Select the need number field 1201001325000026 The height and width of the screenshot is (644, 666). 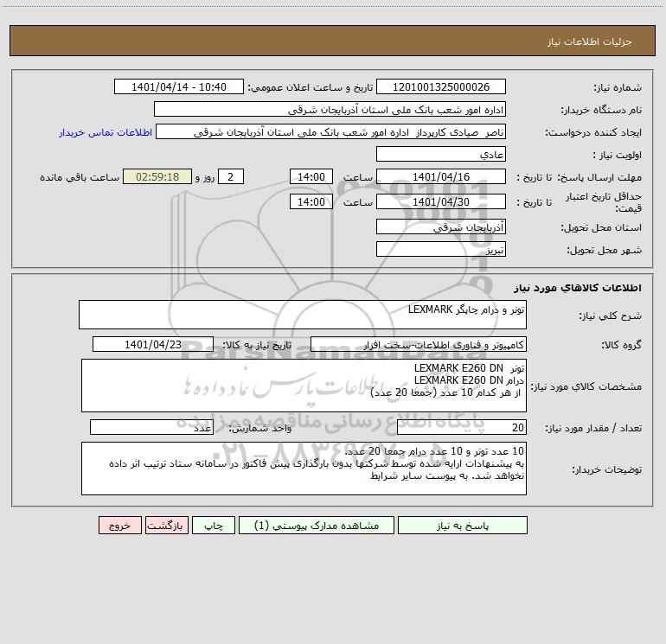click(441, 87)
